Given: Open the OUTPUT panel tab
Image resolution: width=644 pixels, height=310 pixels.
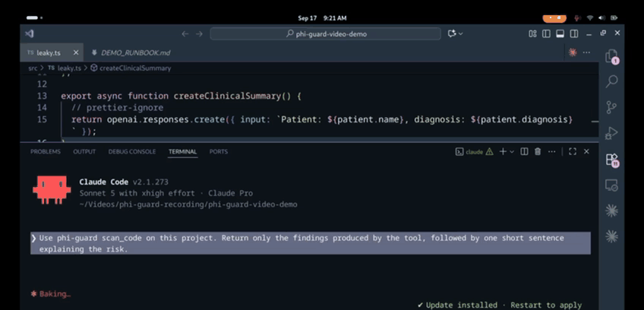Looking at the screenshot, I should (x=84, y=152).
